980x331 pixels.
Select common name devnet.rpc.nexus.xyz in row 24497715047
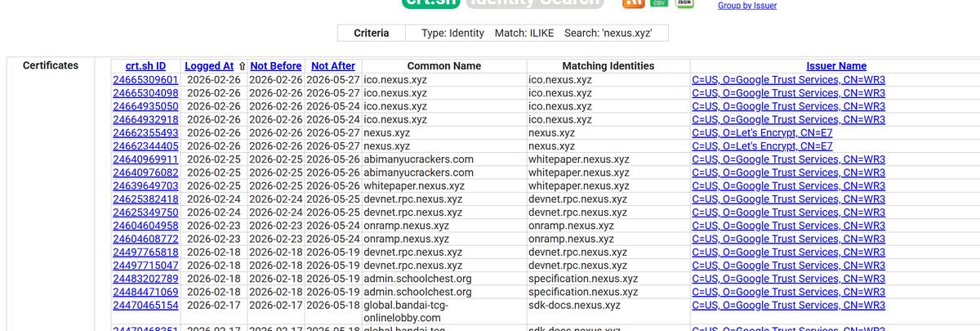tap(412, 266)
